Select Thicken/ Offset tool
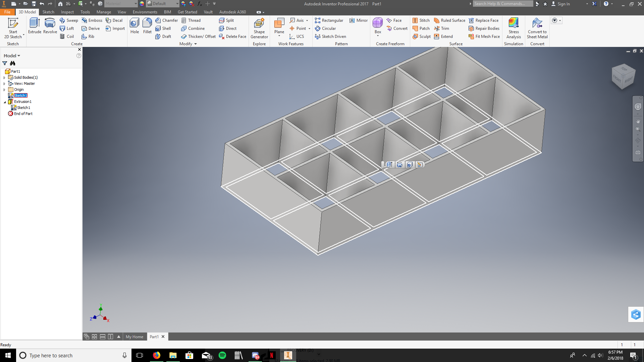Viewport: 644px width, 362px height. [198, 37]
